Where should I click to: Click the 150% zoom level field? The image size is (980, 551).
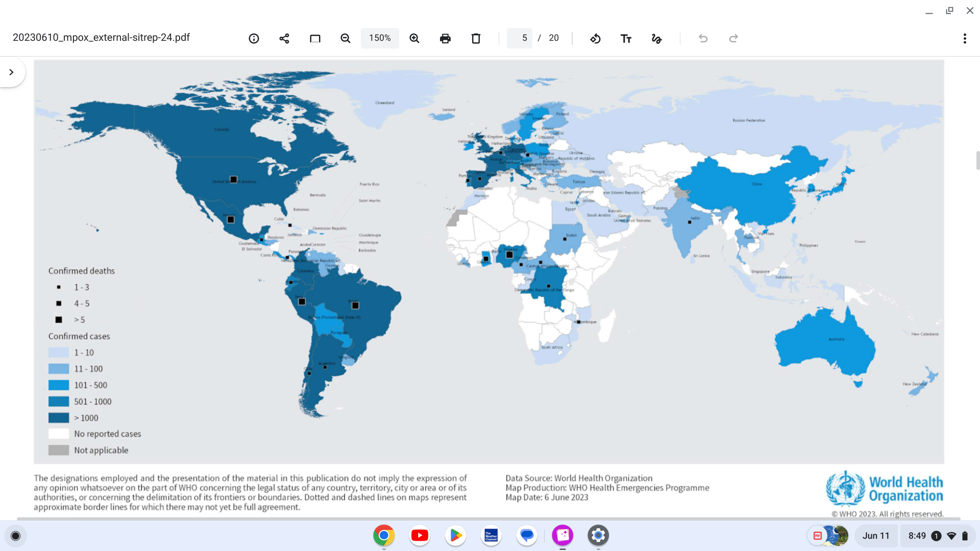coord(380,38)
